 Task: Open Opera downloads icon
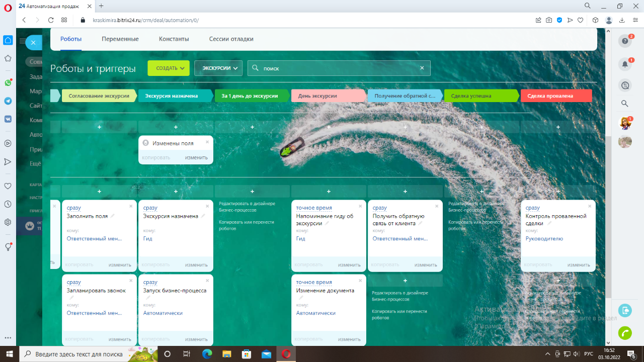click(x=622, y=20)
